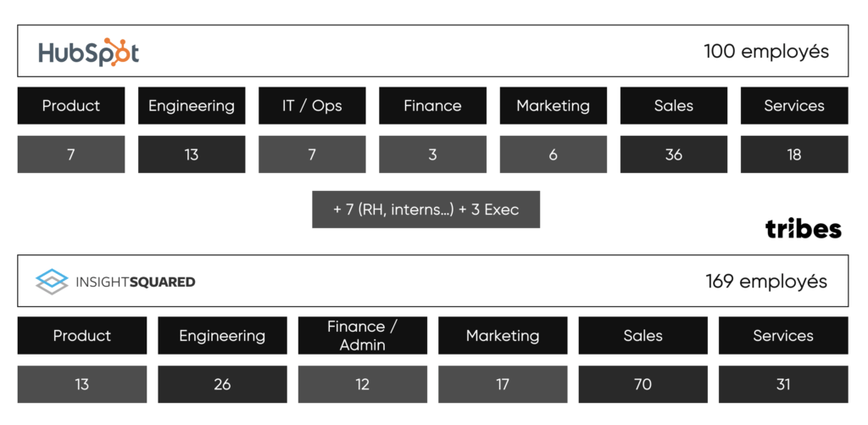The image size is (868, 425).
Task: Click the 100 employés text
Action: tap(766, 52)
